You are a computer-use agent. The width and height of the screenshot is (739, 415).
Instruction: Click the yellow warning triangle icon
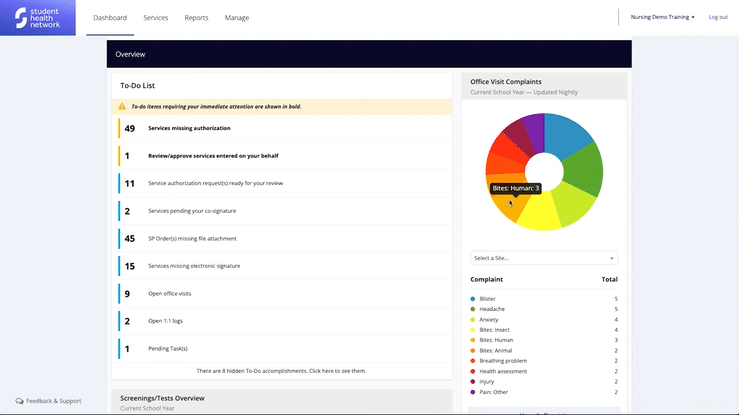click(122, 106)
